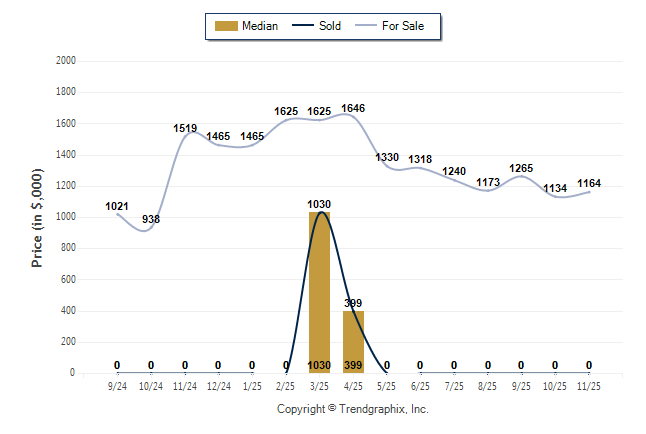Click the Trendgraphix copyright text

click(352, 410)
